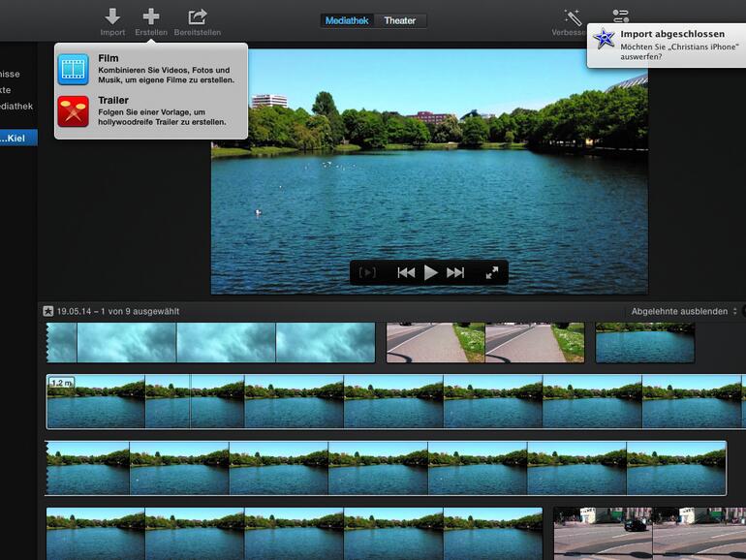The height and width of the screenshot is (560, 746).
Task: Switch to the Theater tab
Action: pyautogui.click(x=399, y=20)
